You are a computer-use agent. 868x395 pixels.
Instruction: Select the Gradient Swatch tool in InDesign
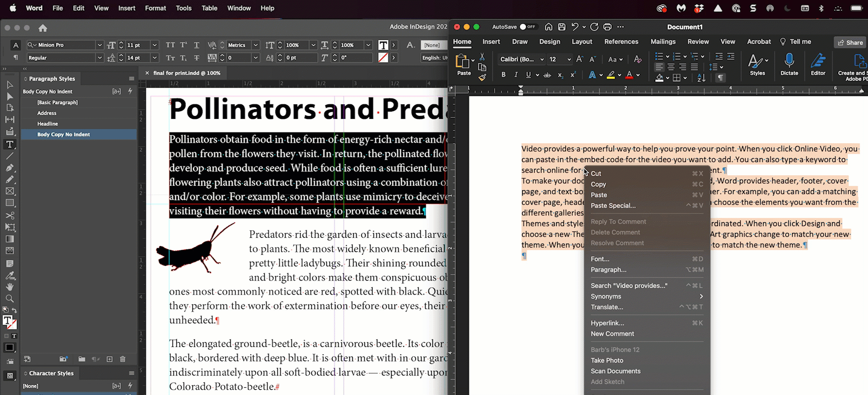click(x=10, y=239)
